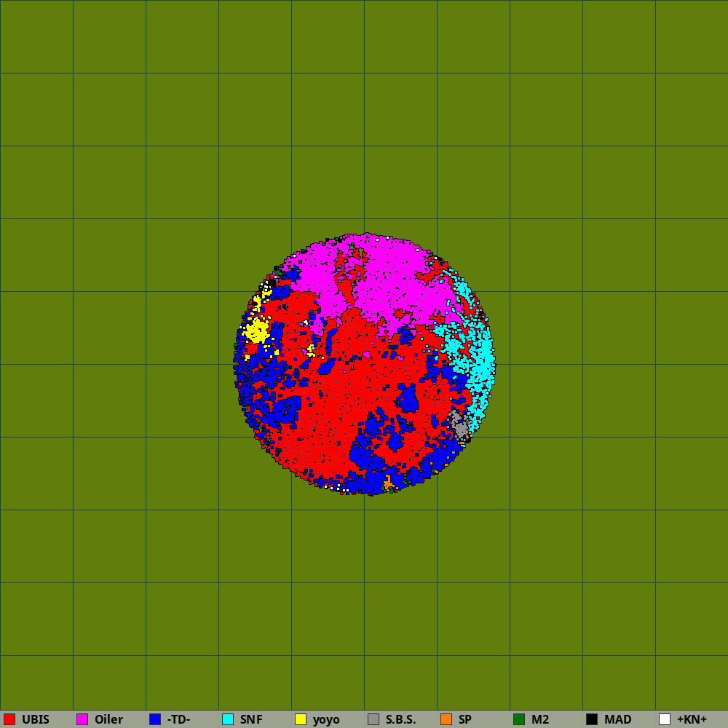Screen dimensions: 728x728
Task: Select the cyan SNF legend swatch
Action: pos(228,719)
